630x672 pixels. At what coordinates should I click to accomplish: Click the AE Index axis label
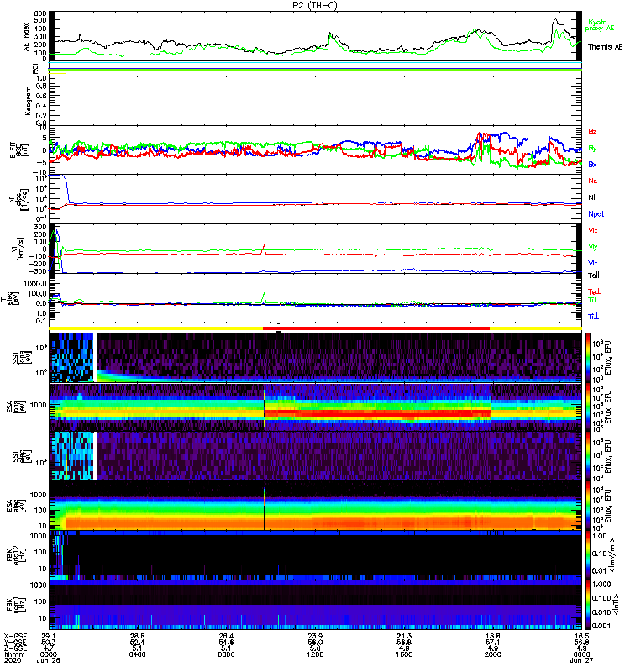point(27,36)
